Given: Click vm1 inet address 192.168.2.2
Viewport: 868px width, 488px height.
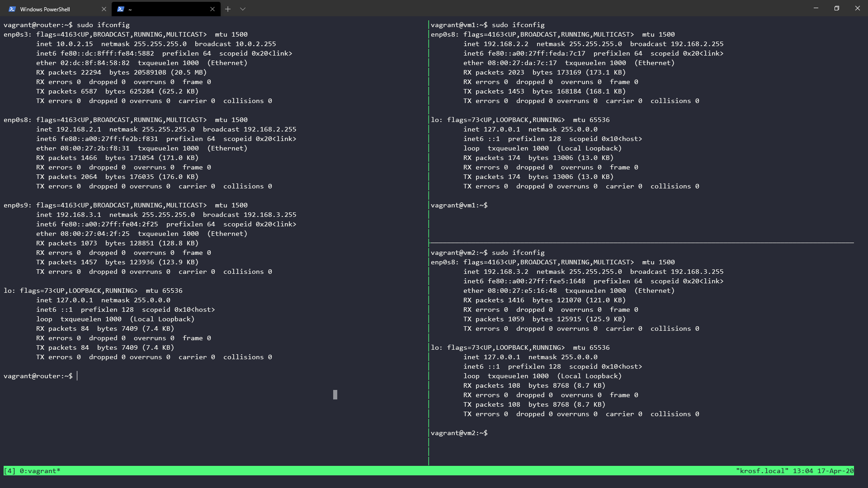Looking at the screenshot, I should [x=506, y=44].
